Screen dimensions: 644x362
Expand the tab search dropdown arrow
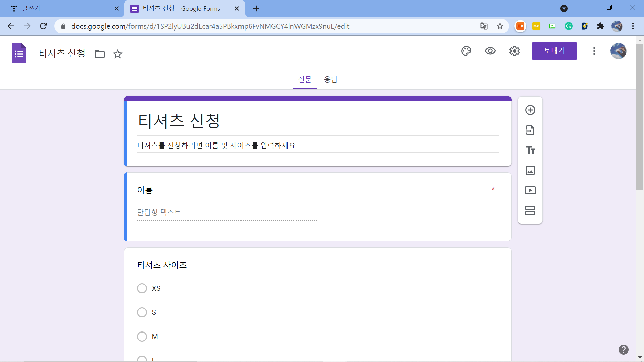pos(564,9)
